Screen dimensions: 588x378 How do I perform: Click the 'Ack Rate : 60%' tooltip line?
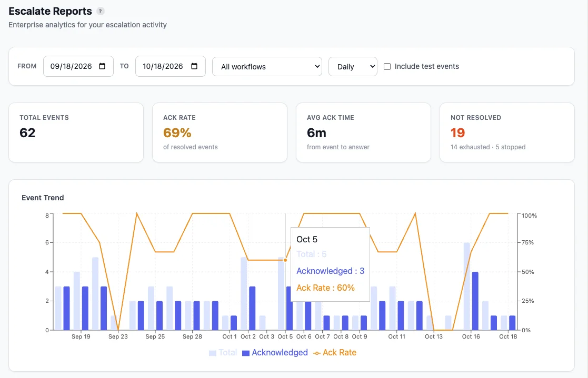coord(325,288)
